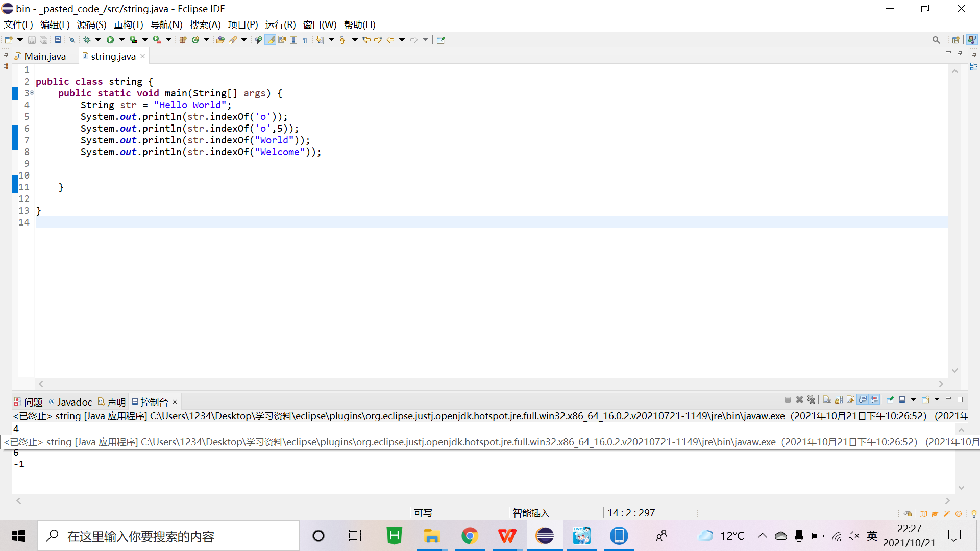Image resolution: width=980 pixels, height=551 pixels.
Task: Toggle Show Whitespace Characters pilcrow button
Action: (x=305, y=40)
